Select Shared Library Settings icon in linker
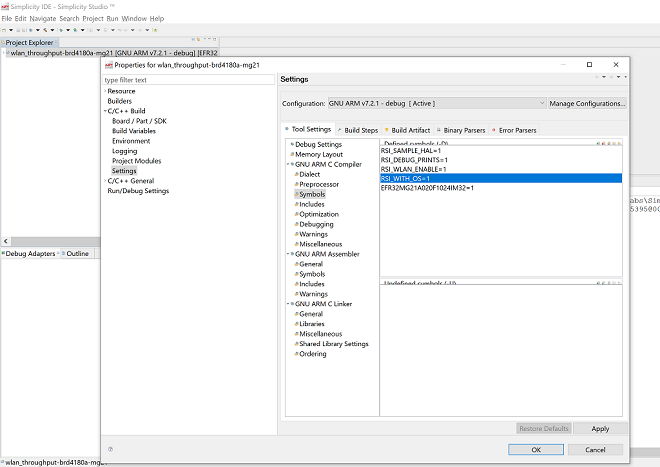The height and width of the screenshot is (467, 660). point(296,344)
